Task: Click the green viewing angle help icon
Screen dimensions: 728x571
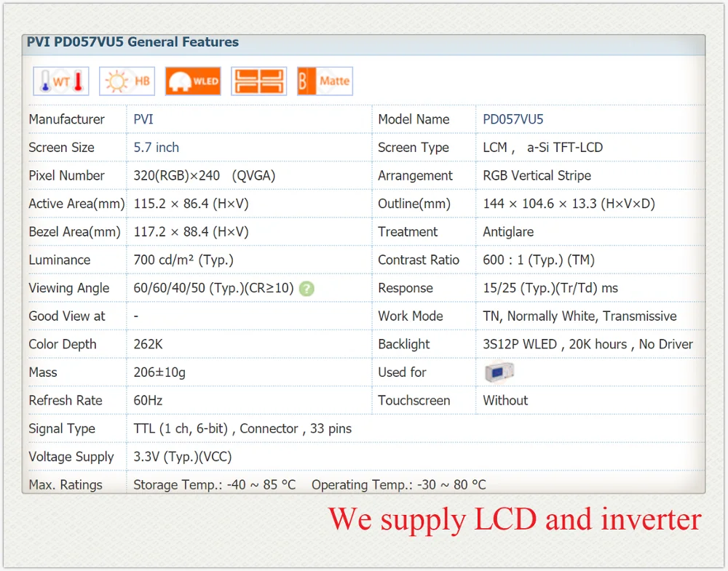Action: pos(306,289)
